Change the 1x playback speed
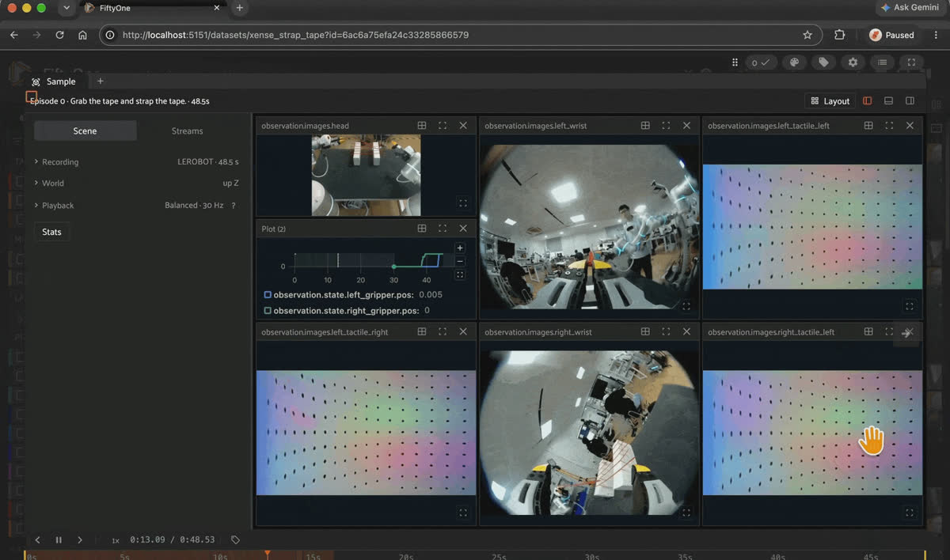Viewport: 950px width, 560px height. click(x=115, y=540)
